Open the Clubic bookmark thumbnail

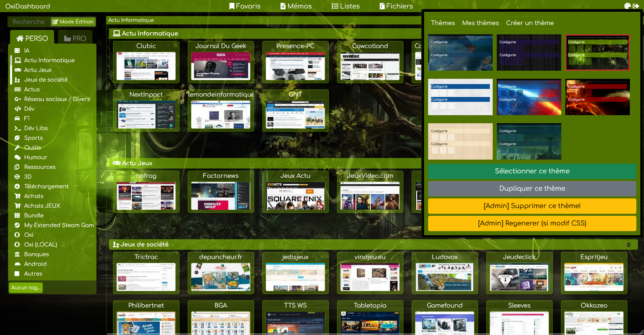pos(146,66)
